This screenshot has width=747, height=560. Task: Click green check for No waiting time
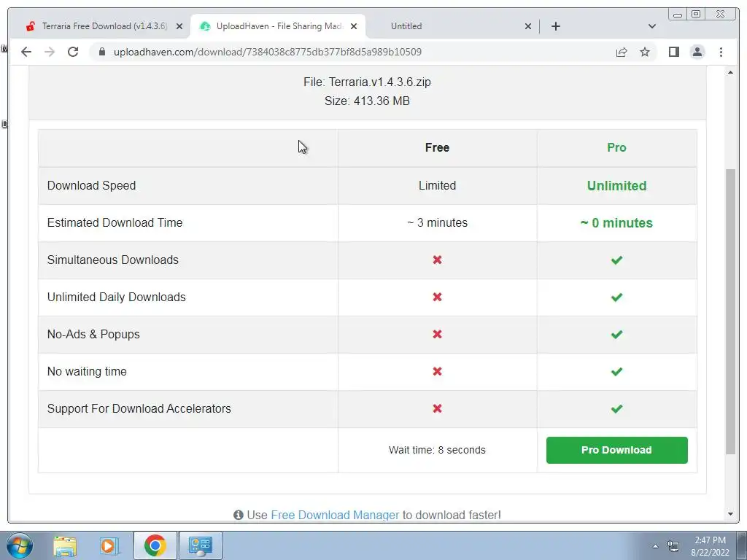(616, 371)
